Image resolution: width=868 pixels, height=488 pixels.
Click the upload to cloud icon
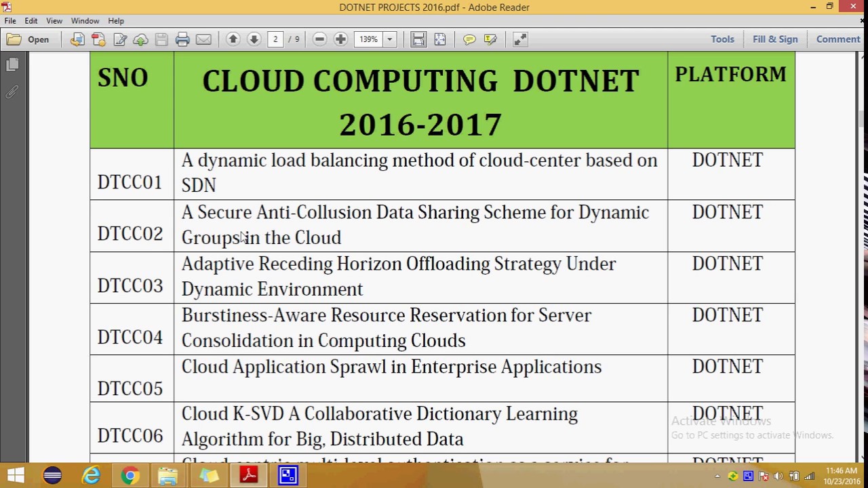pos(140,39)
